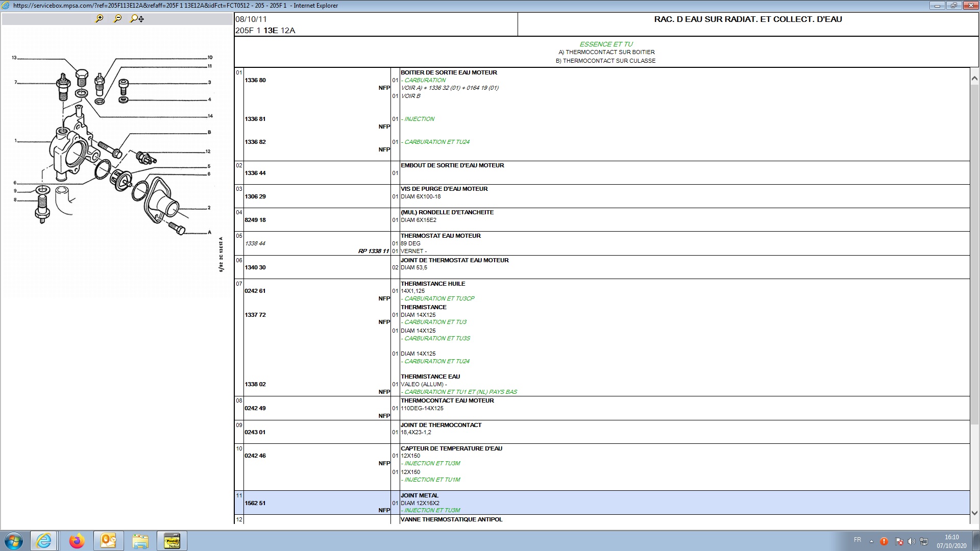Image resolution: width=980 pixels, height=551 pixels.
Task: Click the zoom in magnifier icon
Action: [x=100, y=18]
